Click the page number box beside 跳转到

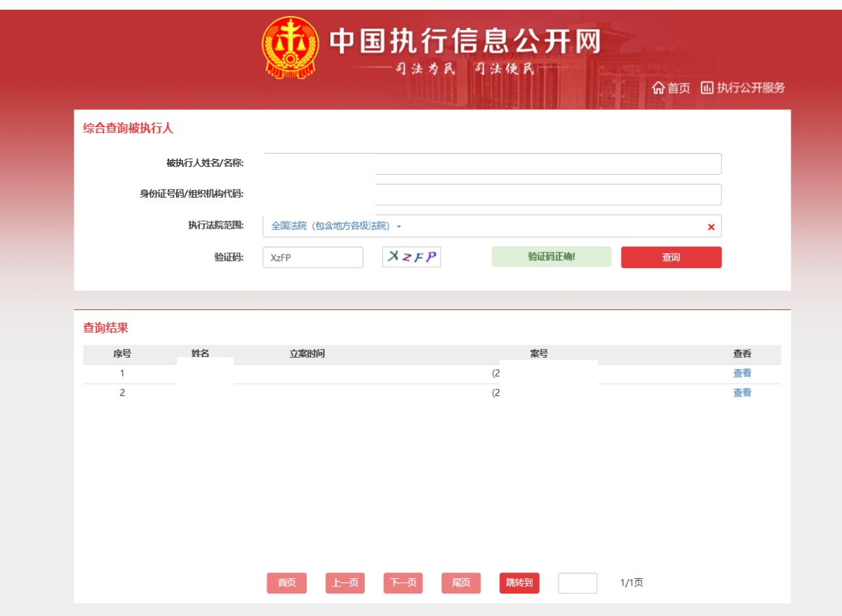(577, 583)
